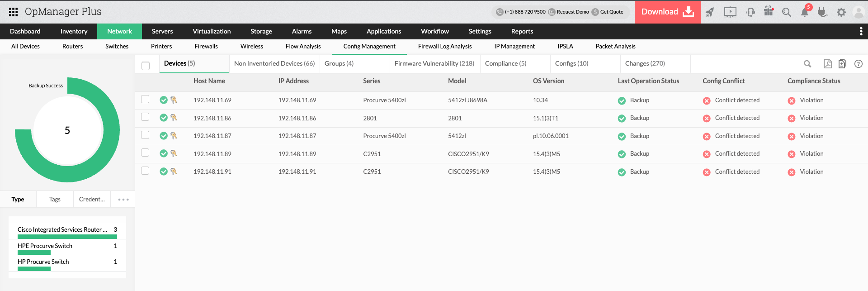
Task: Click violation red icon in 192.148.11.87 row
Action: point(792,136)
